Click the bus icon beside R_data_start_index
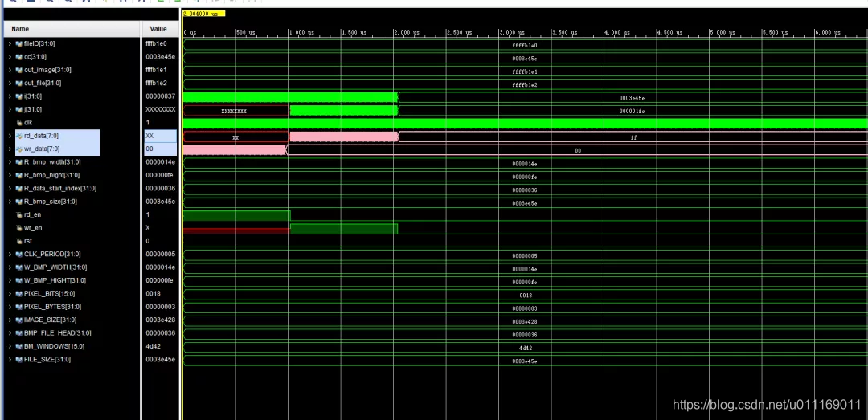This screenshot has height=420, width=868. [x=18, y=189]
